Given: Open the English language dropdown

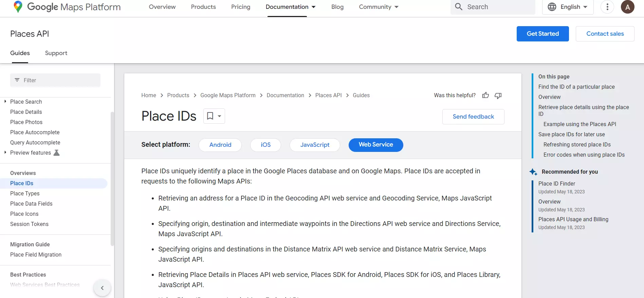Looking at the screenshot, I should pyautogui.click(x=568, y=7).
